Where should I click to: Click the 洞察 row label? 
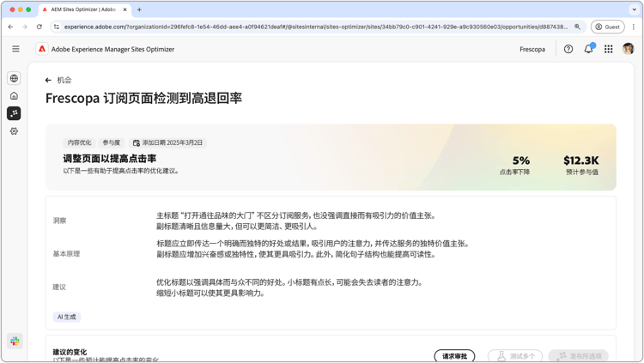pos(59,221)
